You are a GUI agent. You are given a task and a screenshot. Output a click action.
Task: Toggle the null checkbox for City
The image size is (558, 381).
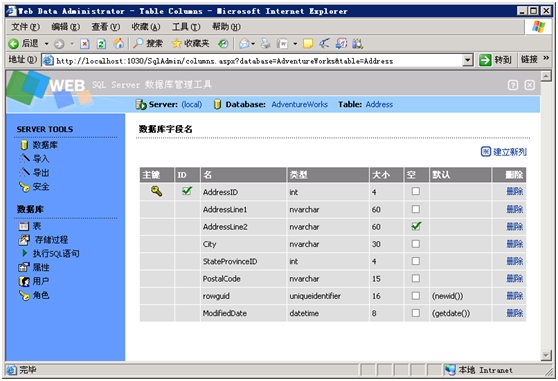click(415, 244)
